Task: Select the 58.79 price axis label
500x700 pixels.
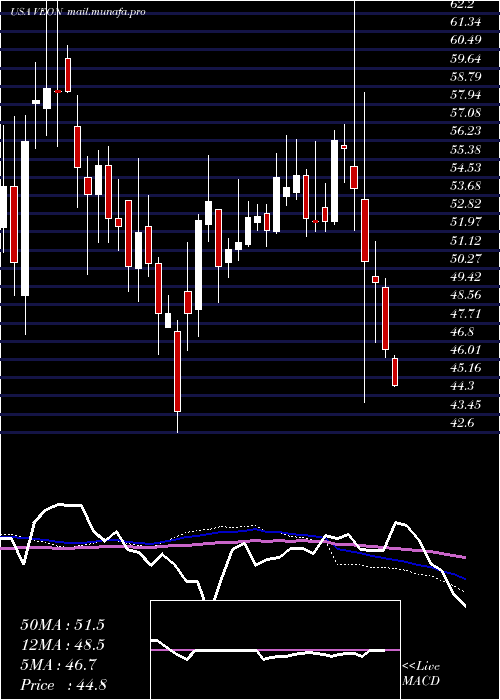Action: 466,76
